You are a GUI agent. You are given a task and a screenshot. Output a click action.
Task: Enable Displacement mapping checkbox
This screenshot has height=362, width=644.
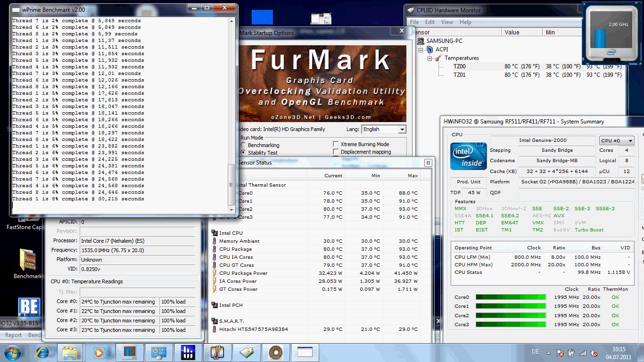[336, 152]
